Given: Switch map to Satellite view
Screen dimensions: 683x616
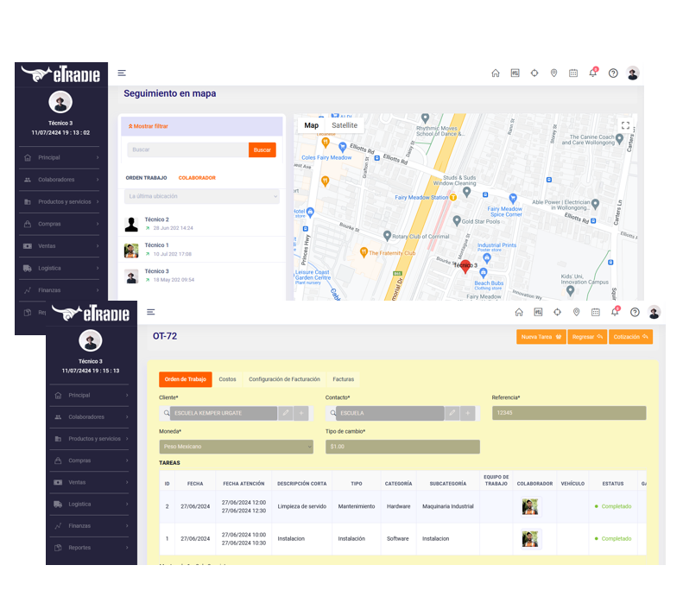Looking at the screenshot, I should tap(345, 125).
